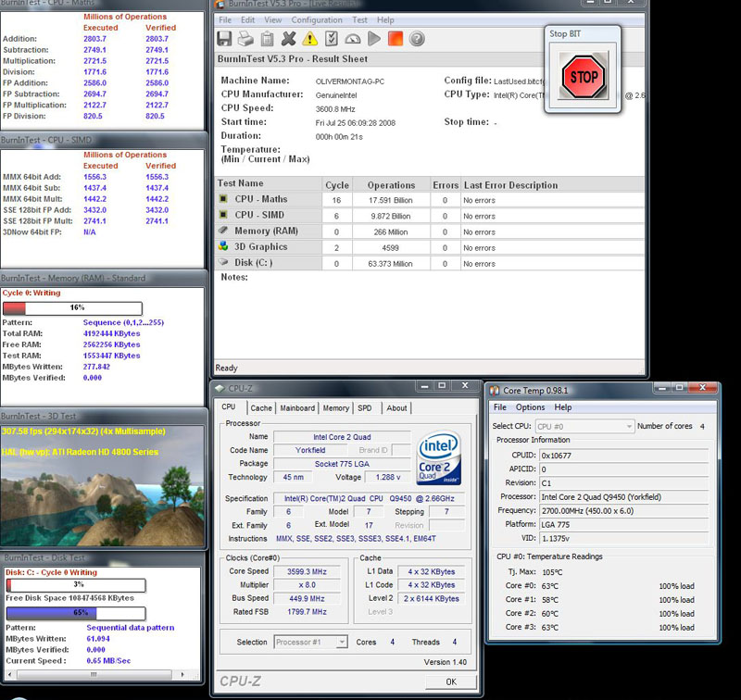Click the Operations column header
Viewport: 741px width, 700px height.
(x=391, y=185)
